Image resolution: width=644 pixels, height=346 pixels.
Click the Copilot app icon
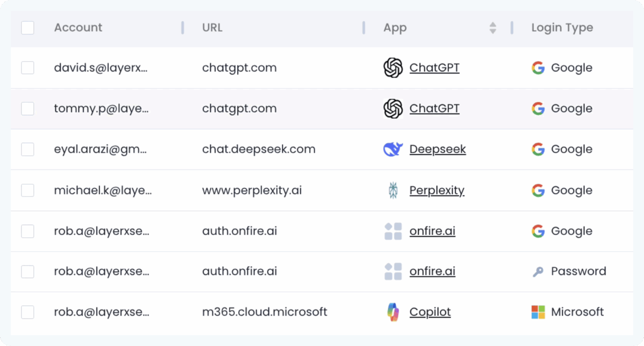393,312
